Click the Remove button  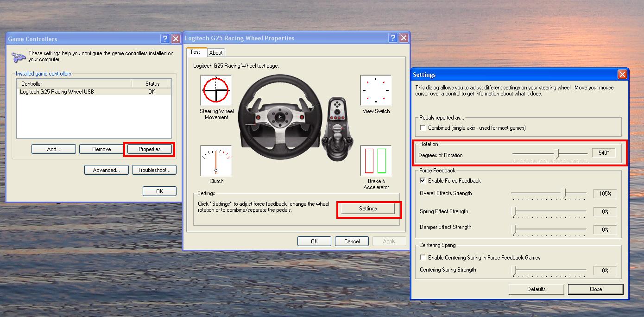[101, 149]
